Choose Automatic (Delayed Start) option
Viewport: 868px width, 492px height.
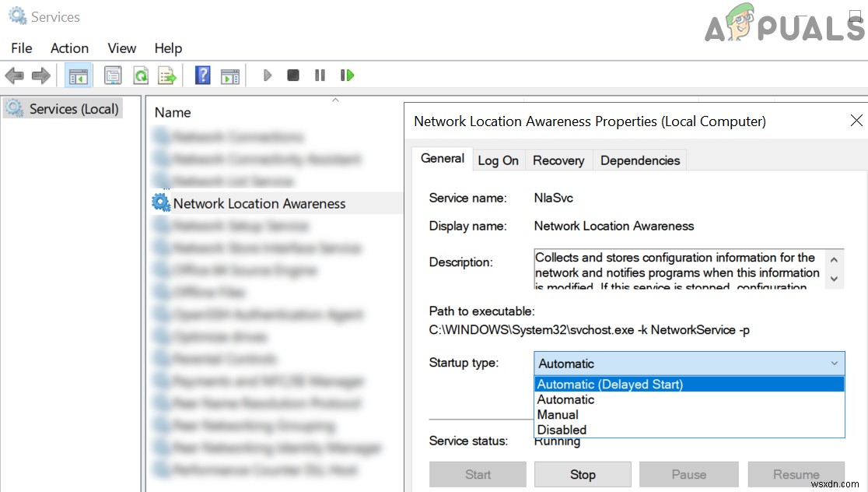(610, 384)
